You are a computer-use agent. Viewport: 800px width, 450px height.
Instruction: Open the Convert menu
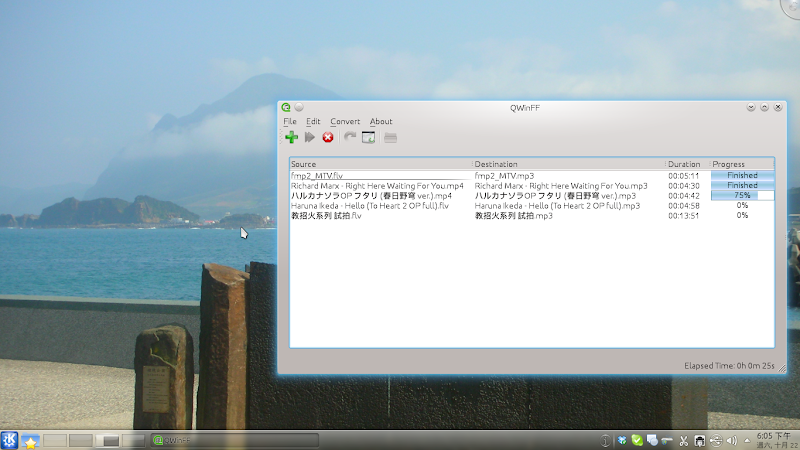click(x=345, y=122)
